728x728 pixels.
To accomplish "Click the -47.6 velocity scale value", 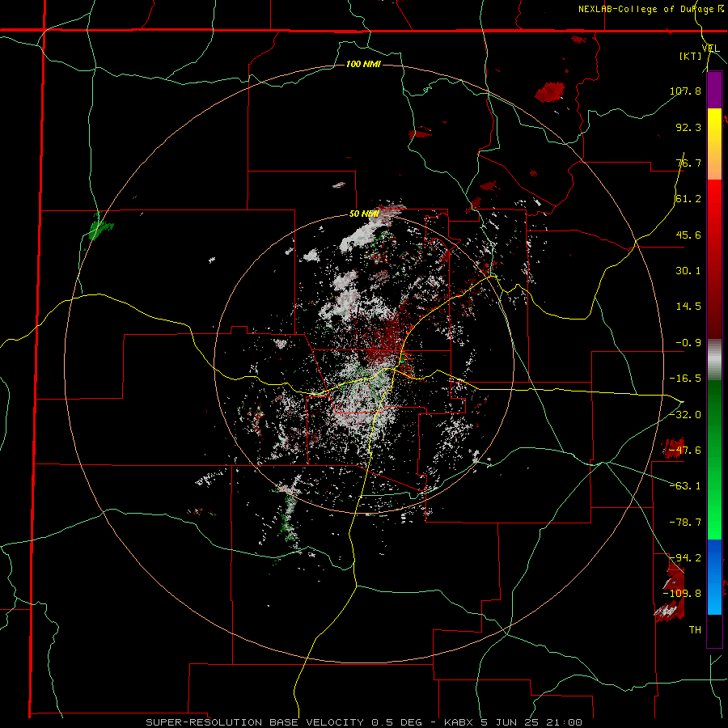I will [x=685, y=451].
